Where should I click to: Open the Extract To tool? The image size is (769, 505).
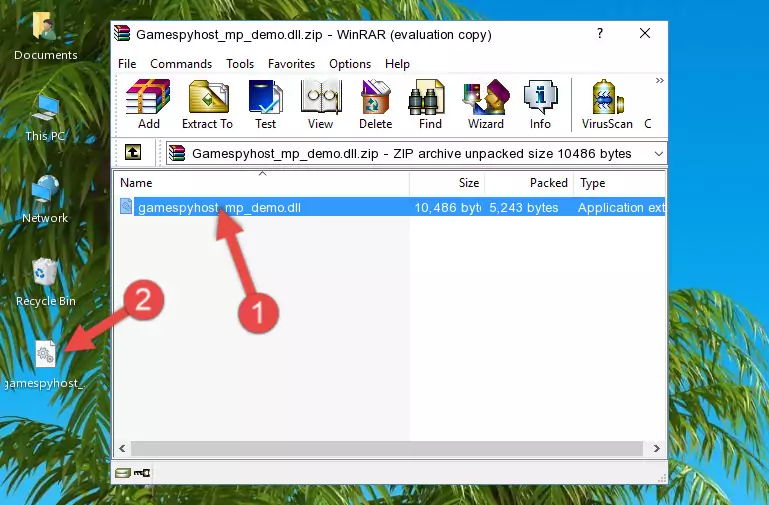point(207,104)
